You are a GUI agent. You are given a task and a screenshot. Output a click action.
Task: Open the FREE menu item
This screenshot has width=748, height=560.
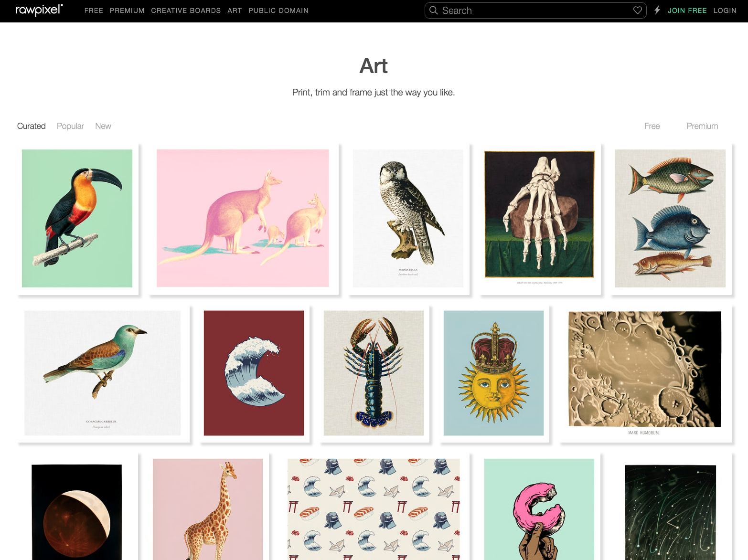coord(94,11)
